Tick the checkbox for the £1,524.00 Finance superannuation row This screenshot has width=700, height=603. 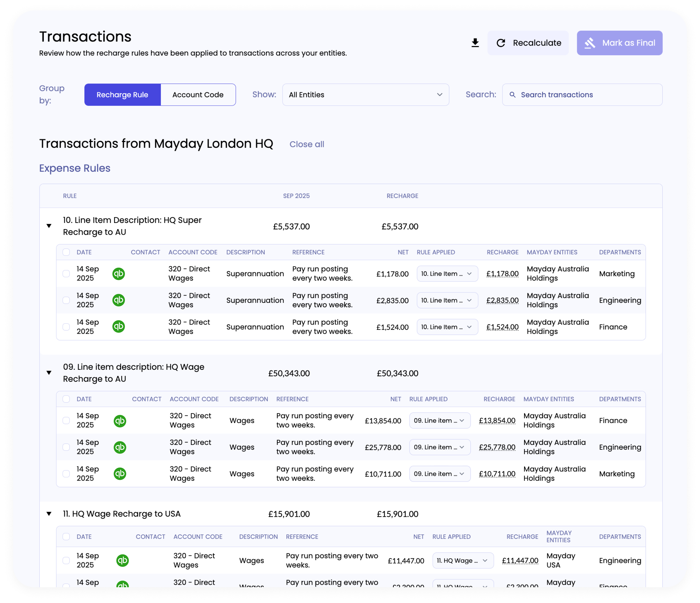click(66, 327)
